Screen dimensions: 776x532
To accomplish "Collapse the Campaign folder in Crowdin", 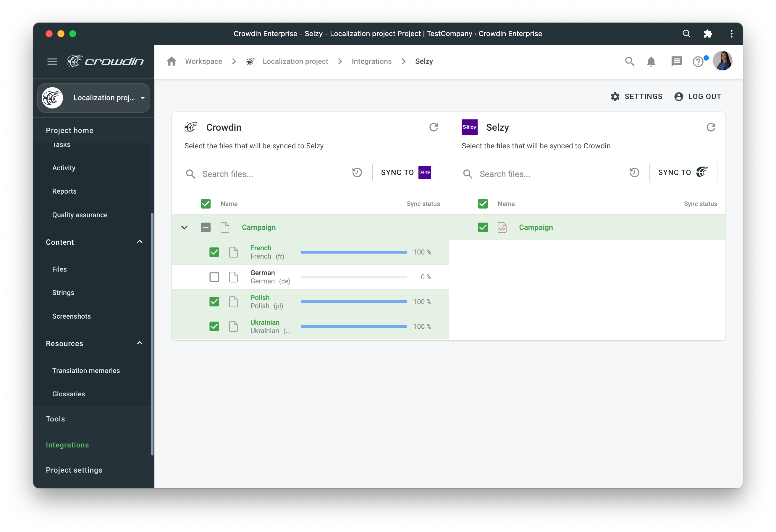I will [x=184, y=227].
